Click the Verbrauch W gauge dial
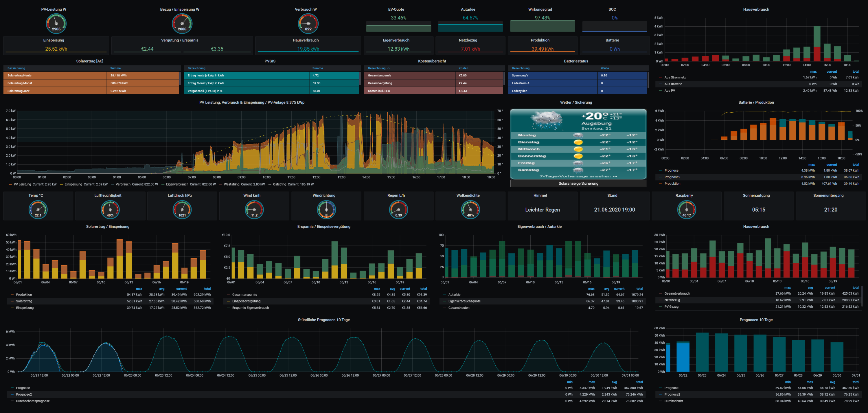 (x=308, y=24)
